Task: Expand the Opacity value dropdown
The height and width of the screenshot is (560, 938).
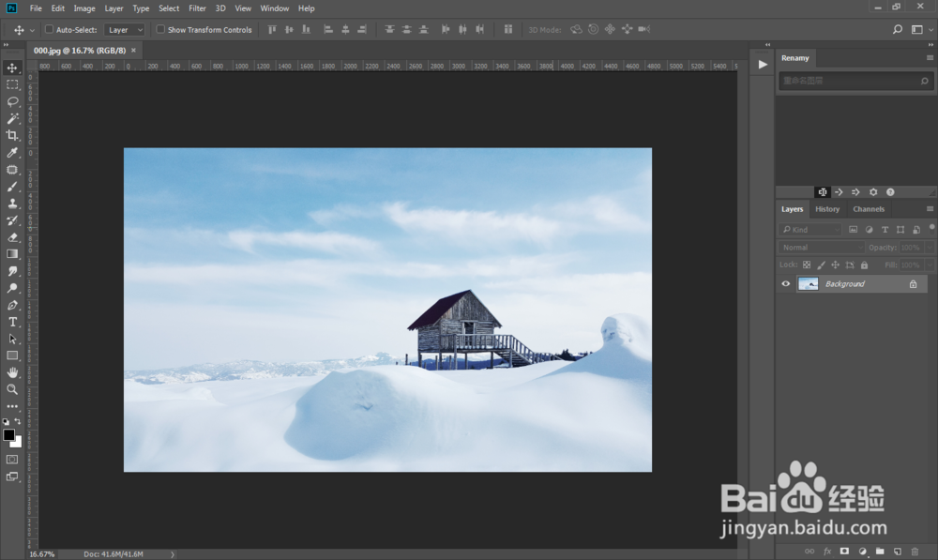Action: point(930,247)
